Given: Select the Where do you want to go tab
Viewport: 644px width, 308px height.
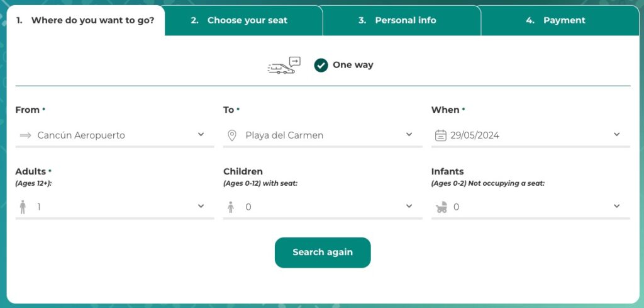Looking at the screenshot, I should coord(86,20).
